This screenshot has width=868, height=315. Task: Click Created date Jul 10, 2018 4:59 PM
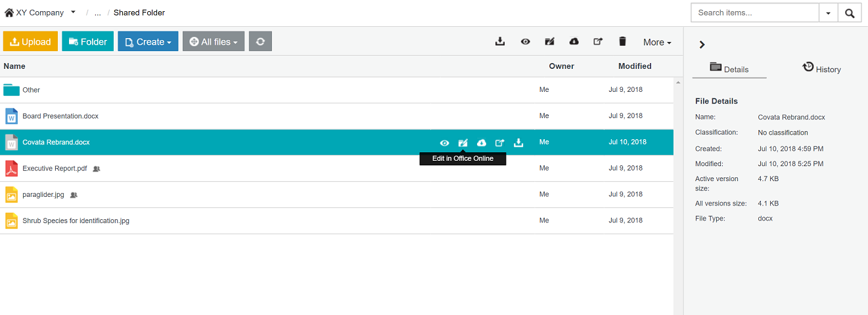tap(790, 149)
